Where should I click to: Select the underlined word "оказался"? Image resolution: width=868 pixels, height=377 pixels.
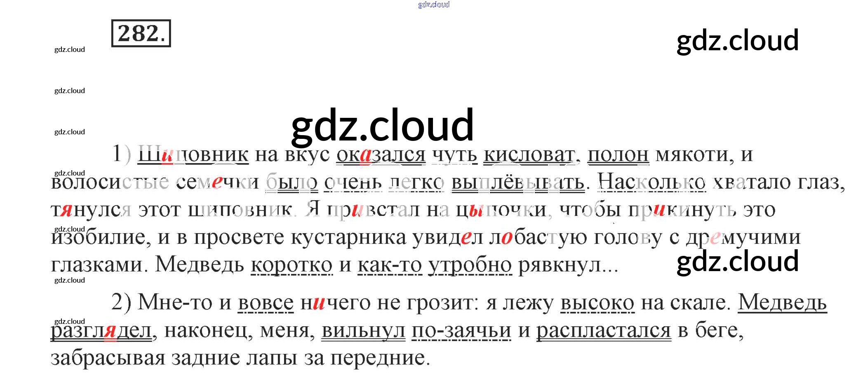click(380, 155)
